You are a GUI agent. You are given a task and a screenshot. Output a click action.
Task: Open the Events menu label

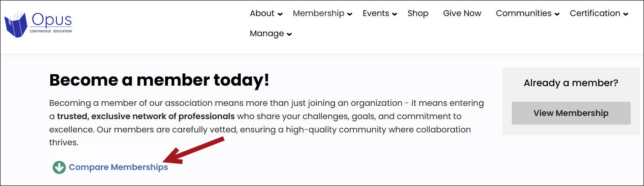[x=375, y=13]
